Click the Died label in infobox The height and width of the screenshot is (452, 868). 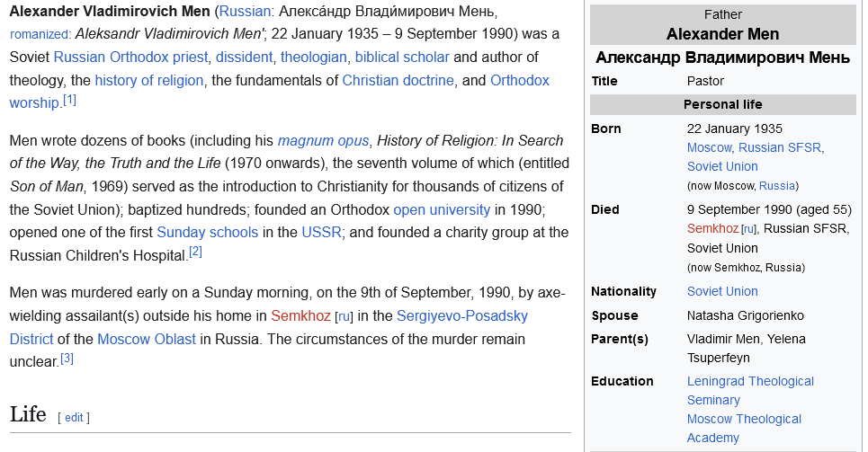coord(605,209)
